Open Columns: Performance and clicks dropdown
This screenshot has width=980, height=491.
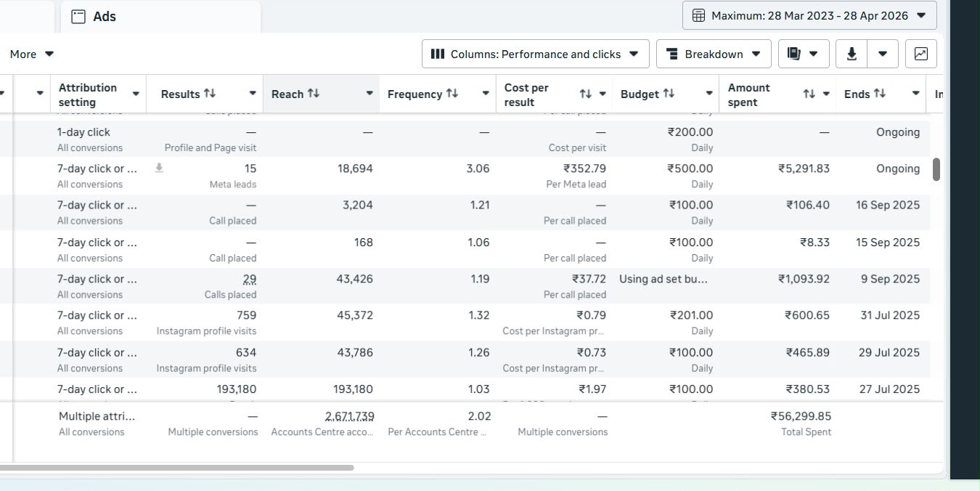(536, 54)
